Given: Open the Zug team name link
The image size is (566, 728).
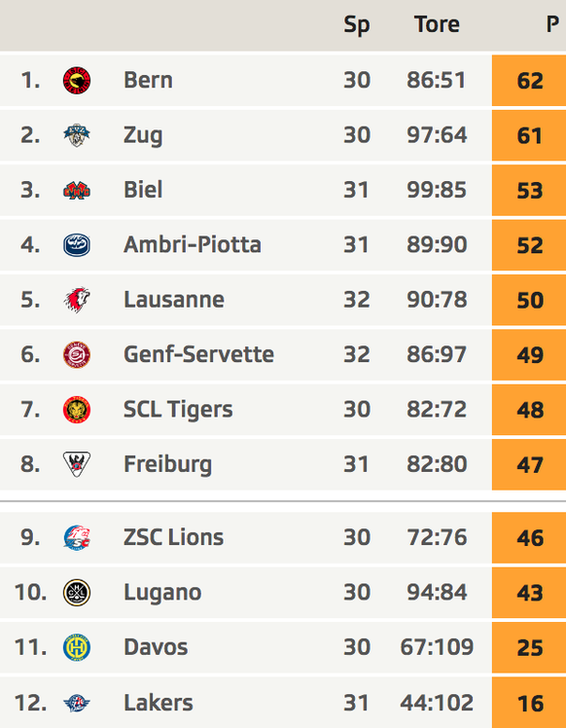Looking at the screenshot, I should tap(143, 135).
